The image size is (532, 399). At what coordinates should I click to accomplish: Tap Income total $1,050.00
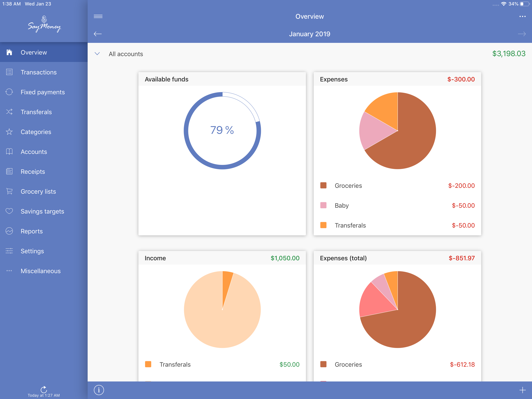285,258
